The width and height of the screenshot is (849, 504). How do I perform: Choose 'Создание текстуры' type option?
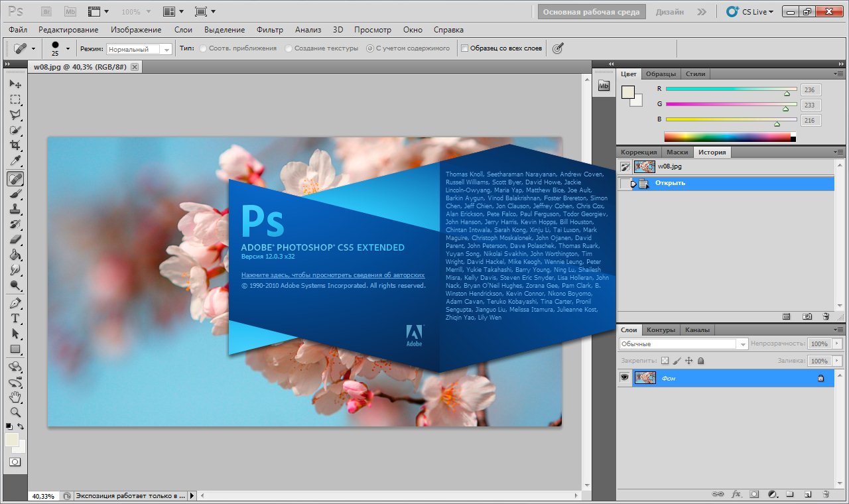[289, 48]
